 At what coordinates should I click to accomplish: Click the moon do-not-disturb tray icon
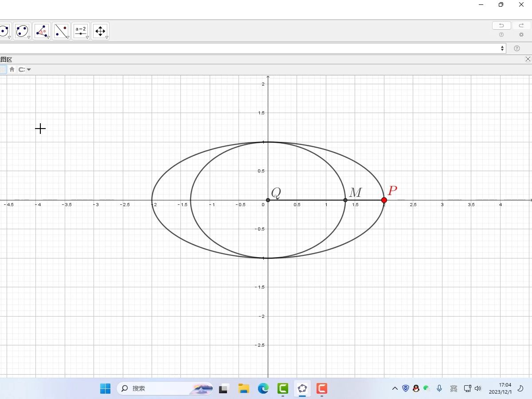(x=521, y=388)
